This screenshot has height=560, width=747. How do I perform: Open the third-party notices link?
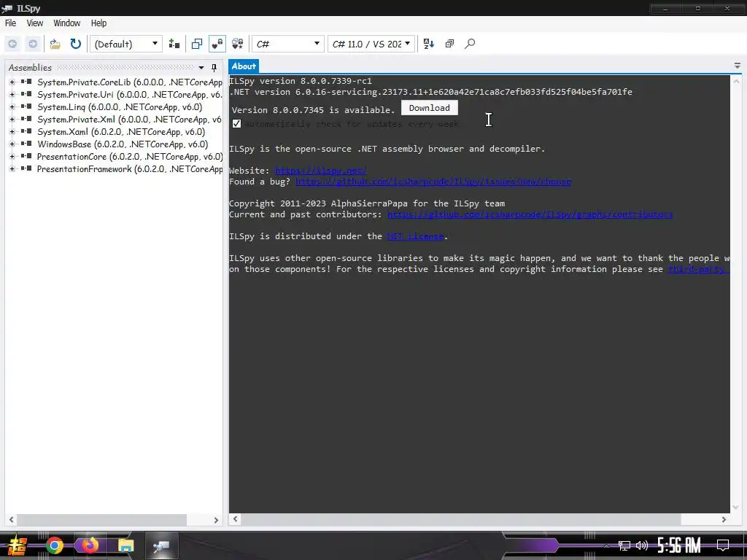tap(698, 269)
